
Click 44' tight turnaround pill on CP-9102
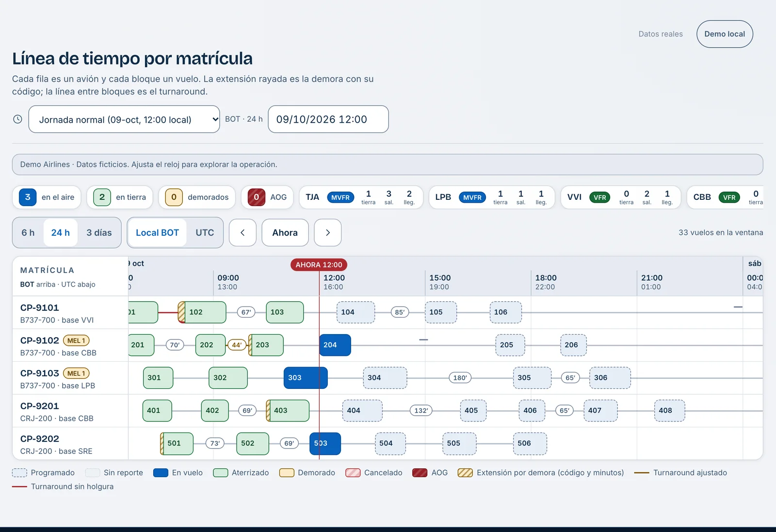click(237, 345)
